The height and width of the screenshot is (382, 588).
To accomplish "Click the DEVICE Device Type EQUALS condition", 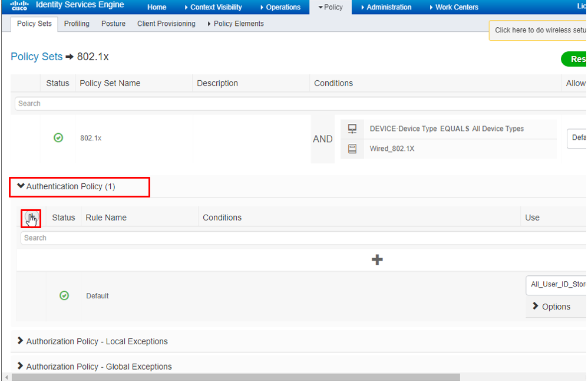I will [x=447, y=129].
